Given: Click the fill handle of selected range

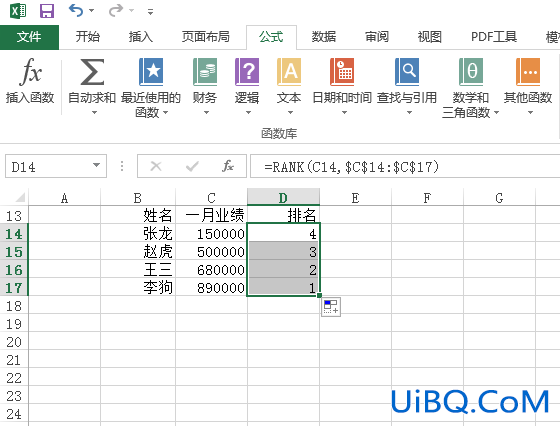Looking at the screenshot, I should pyautogui.click(x=319, y=295).
